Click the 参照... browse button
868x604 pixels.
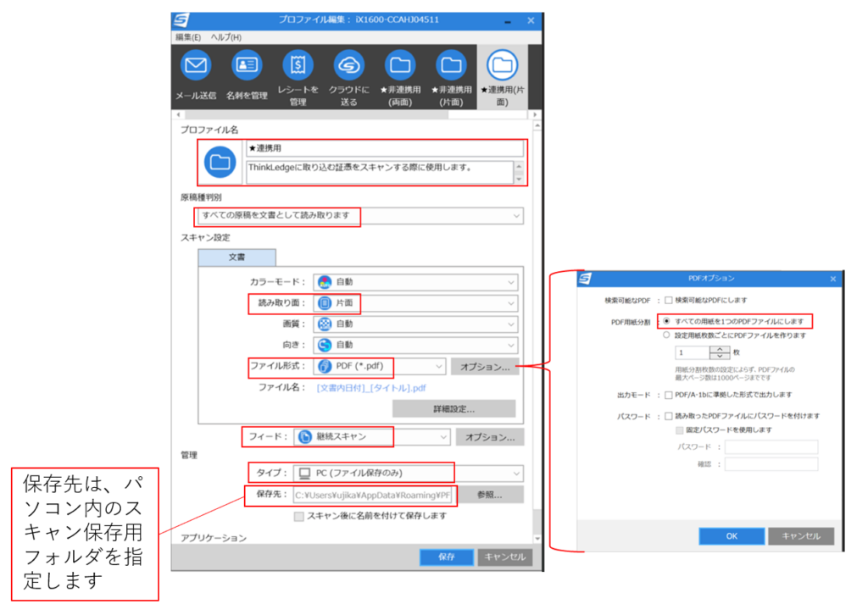tap(490, 495)
